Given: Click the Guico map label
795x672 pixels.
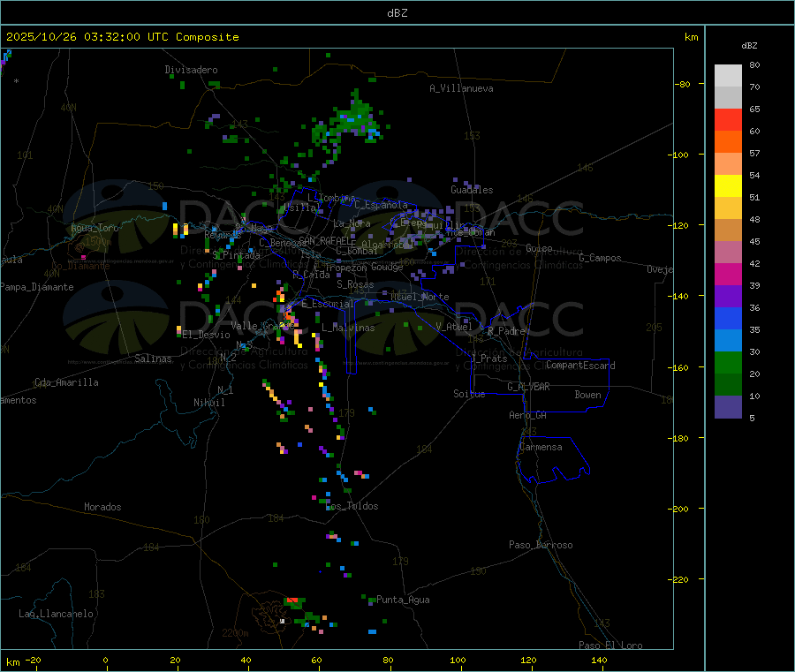Looking at the screenshot, I should [x=539, y=248].
